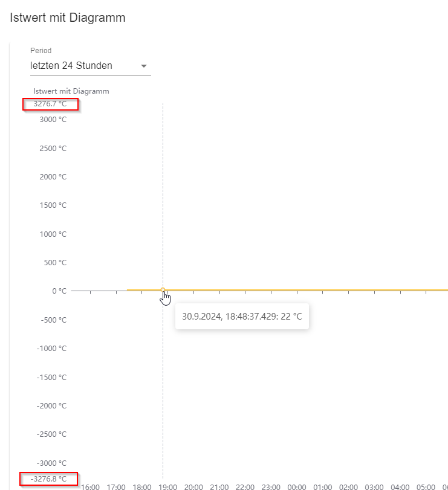Viewport: 448px width, 490px height.
Task: Click the 04:00 time axis label
Action: click(400, 486)
